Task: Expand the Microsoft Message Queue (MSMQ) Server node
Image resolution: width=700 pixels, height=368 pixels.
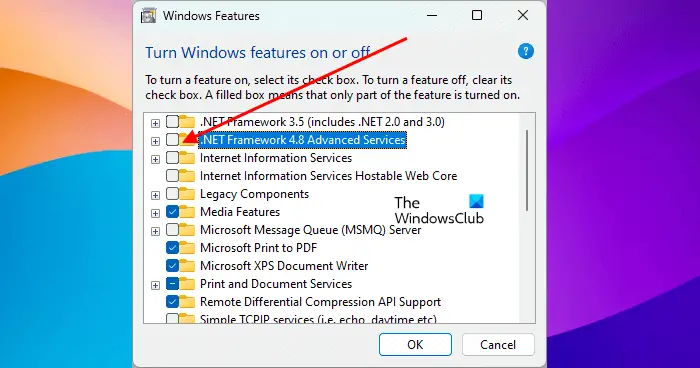Action: click(x=155, y=231)
